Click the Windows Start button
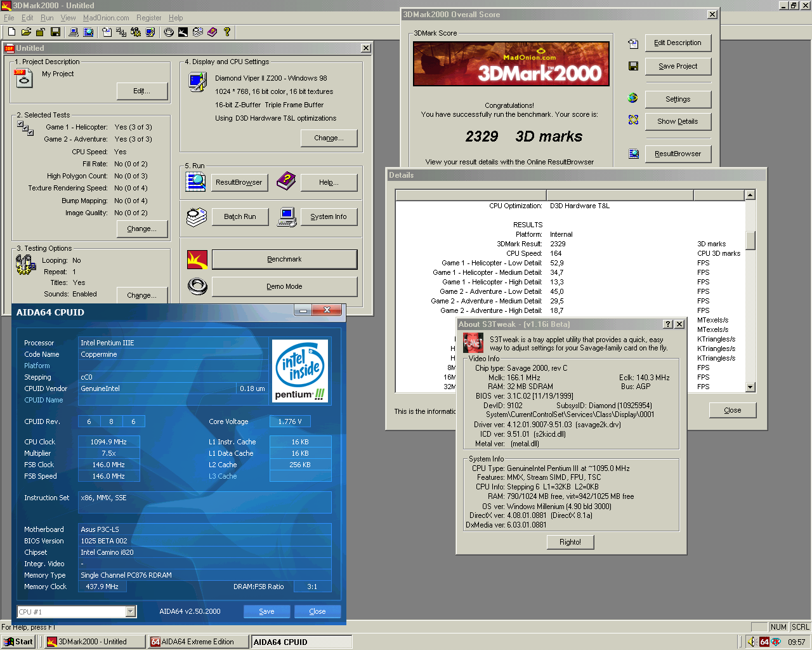 (x=18, y=642)
